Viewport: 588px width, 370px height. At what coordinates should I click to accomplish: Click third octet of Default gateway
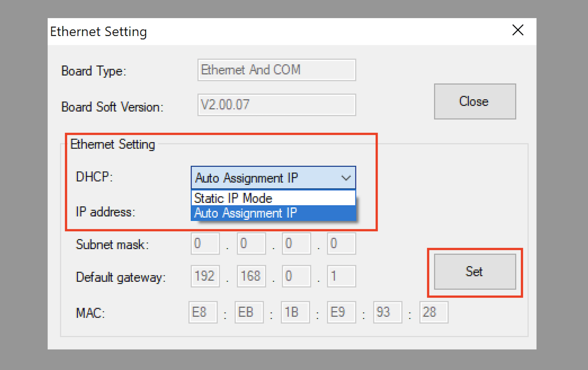(296, 276)
